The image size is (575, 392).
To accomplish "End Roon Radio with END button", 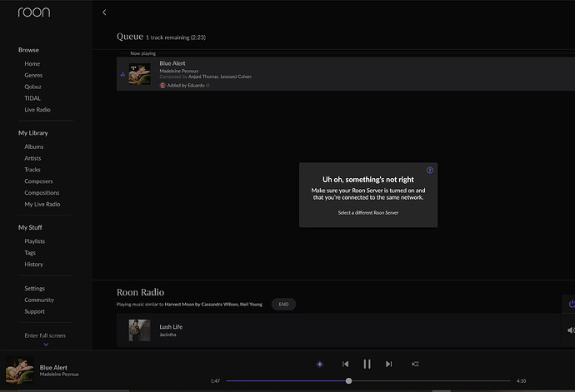I will [x=283, y=304].
